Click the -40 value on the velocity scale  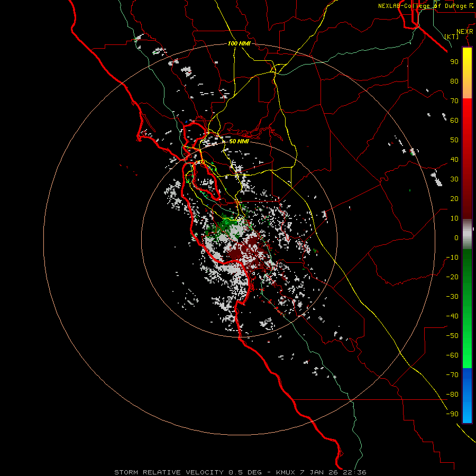tap(452, 316)
